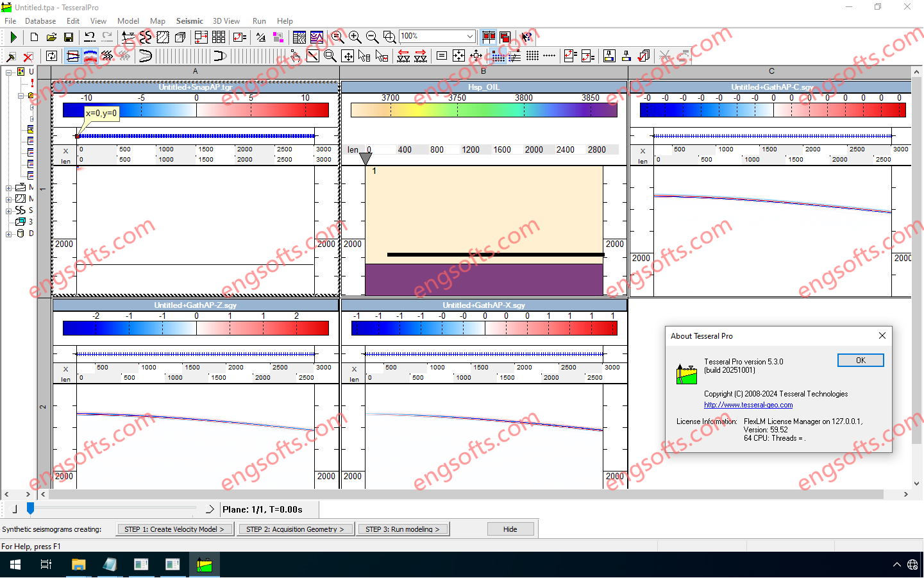
Task: Click the 3D cube view icon
Action: click(x=180, y=37)
